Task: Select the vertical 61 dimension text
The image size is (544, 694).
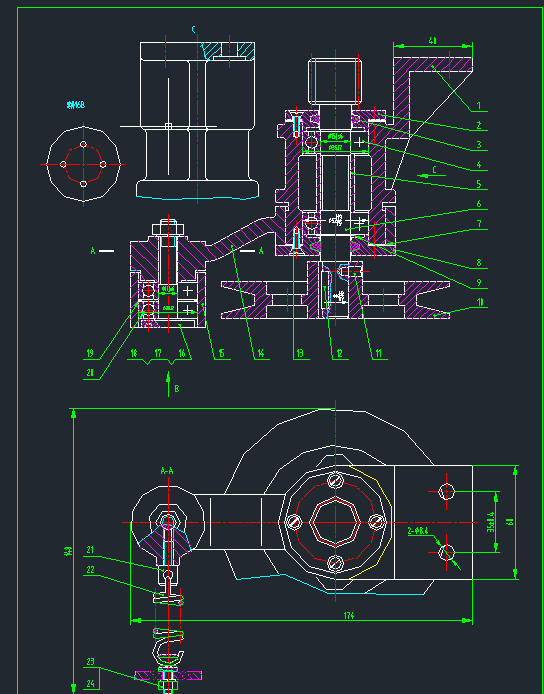Action: click(509, 522)
